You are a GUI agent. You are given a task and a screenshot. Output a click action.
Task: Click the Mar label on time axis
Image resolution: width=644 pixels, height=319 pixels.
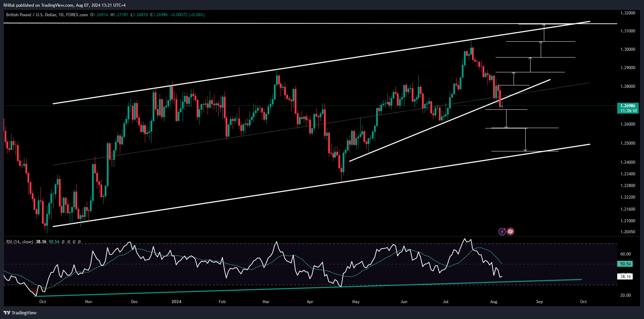(x=266, y=302)
